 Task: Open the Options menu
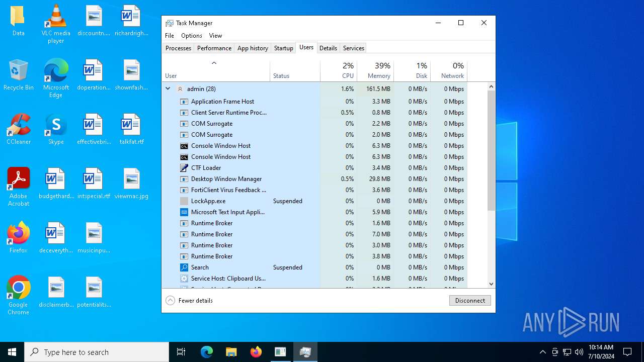click(x=192, y=36)
